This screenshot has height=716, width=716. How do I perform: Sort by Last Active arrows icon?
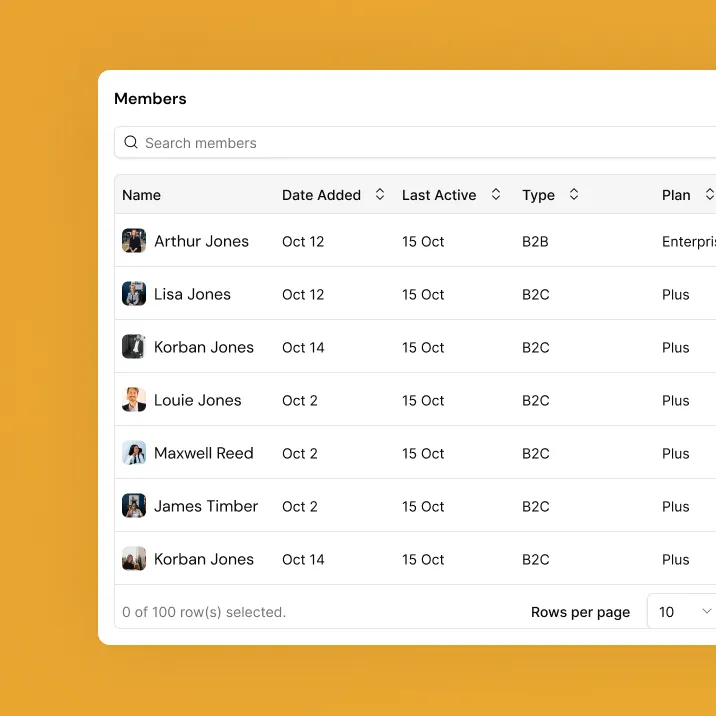click(x=496, y=194)
